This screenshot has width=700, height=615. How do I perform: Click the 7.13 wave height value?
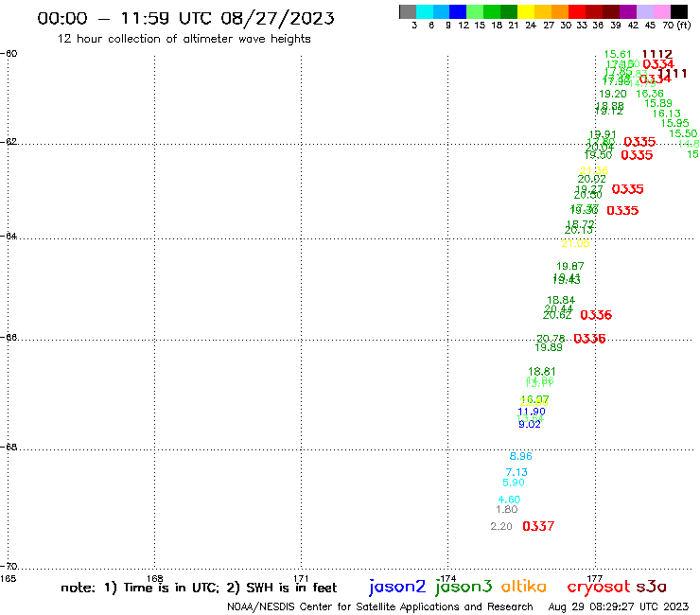[516, 472]
